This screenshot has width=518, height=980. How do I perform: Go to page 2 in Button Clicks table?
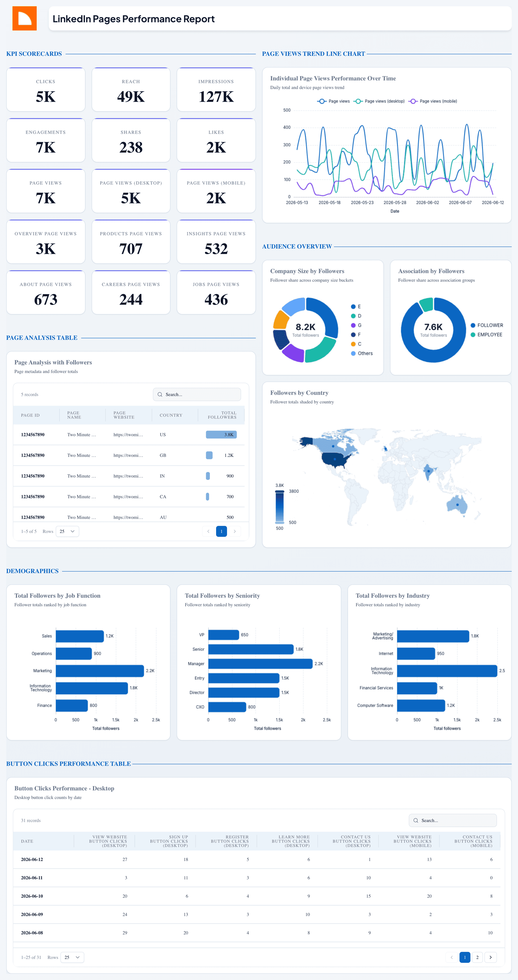coord(477,958)
